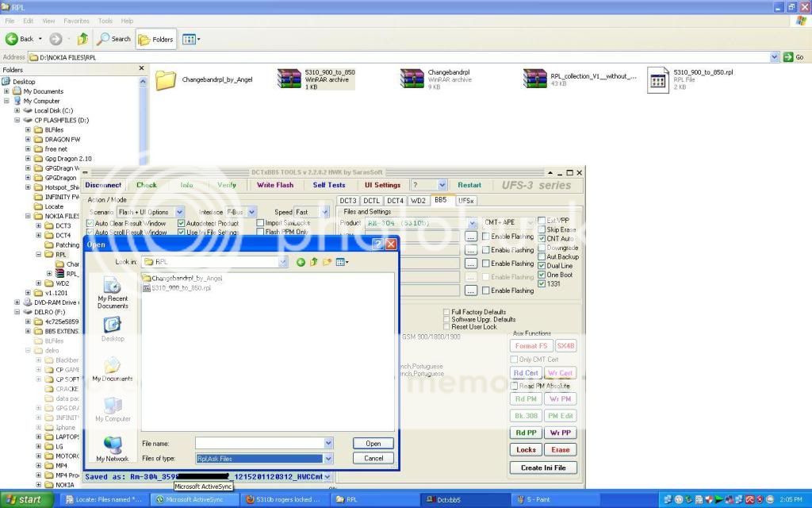The height and width of the screenshot is (508, 812).
Task: Check the Reset User Lock option
Action: click(446, 327)
